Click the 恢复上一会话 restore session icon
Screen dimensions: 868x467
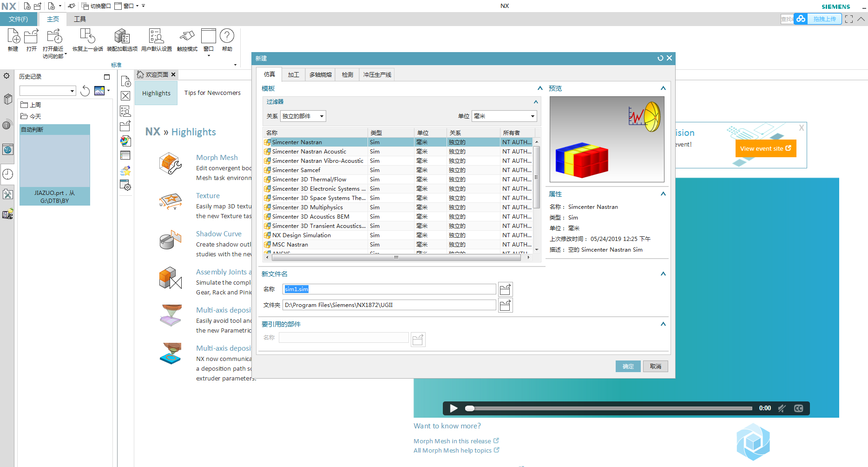tap(87, 36)
